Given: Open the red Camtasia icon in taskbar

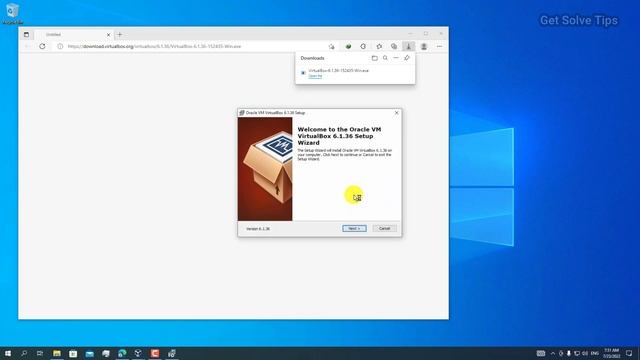Looking at the screenshot, I should 155,353.
